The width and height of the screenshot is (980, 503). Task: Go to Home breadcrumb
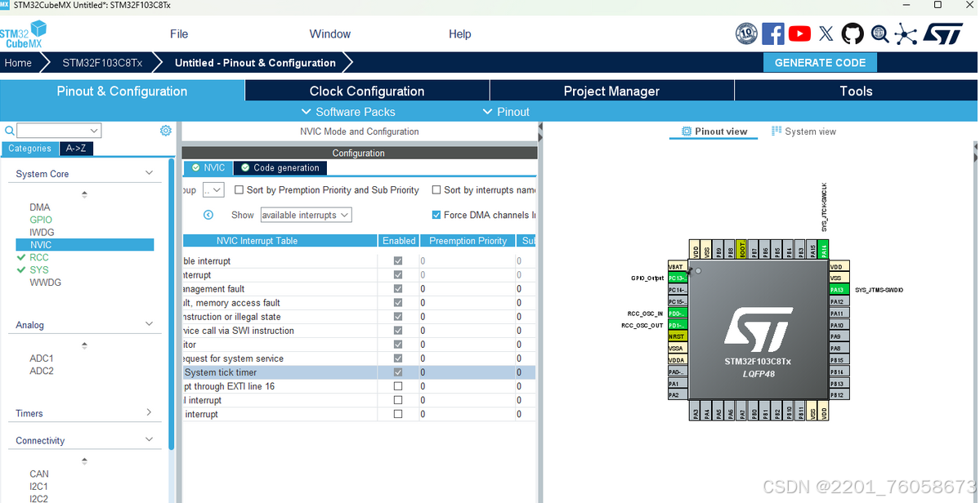[x=18, y=62]
